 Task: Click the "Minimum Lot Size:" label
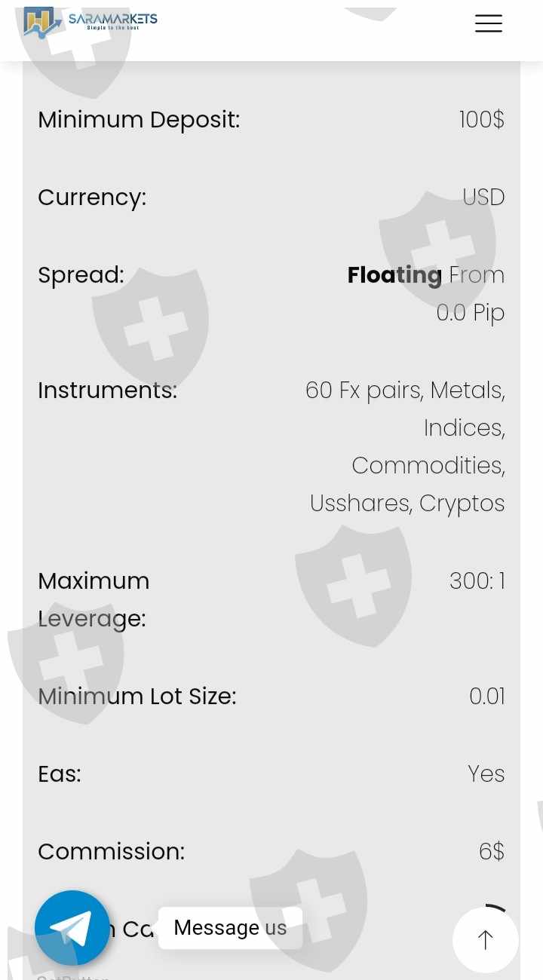point(137,697)
